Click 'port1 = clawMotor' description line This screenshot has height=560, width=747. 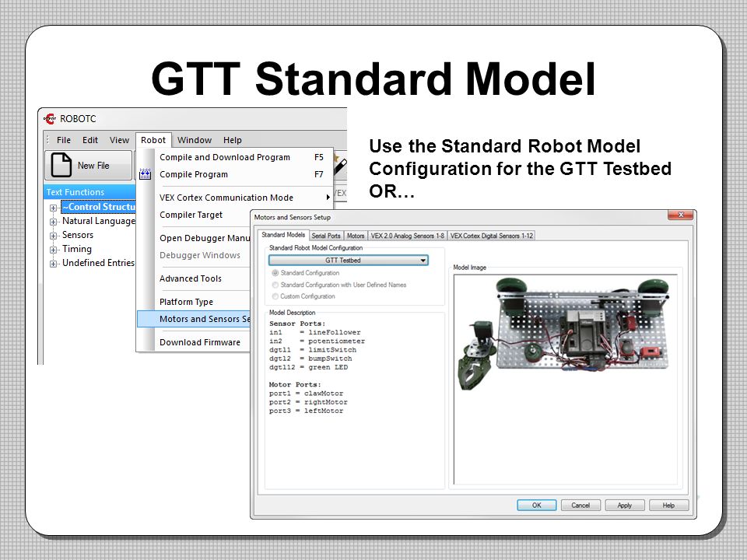pos(306,394)
